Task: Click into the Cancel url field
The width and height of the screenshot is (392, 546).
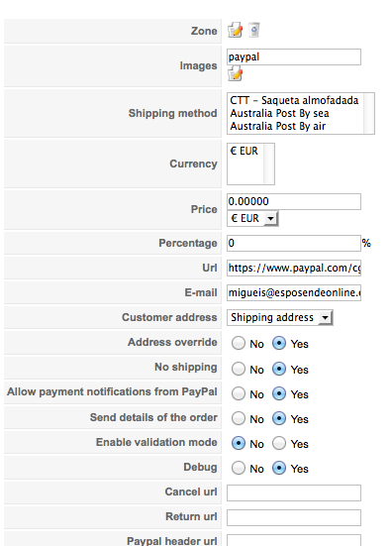Action: tap(294, 492)
